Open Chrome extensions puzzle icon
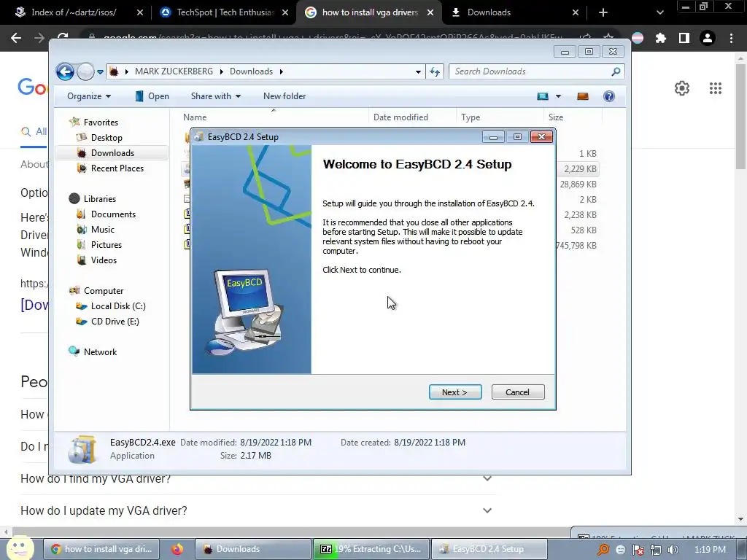The image size is (747, 560). (661, 38)
